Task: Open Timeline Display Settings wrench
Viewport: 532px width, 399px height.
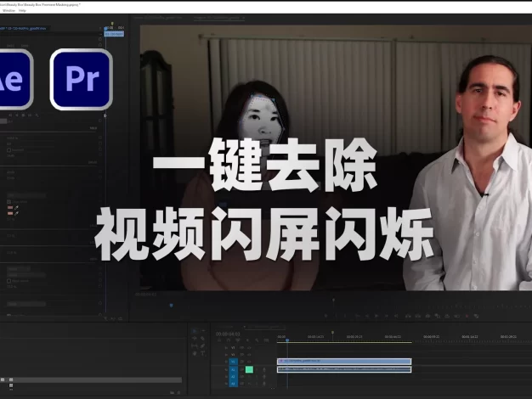Action: [258, 340]
